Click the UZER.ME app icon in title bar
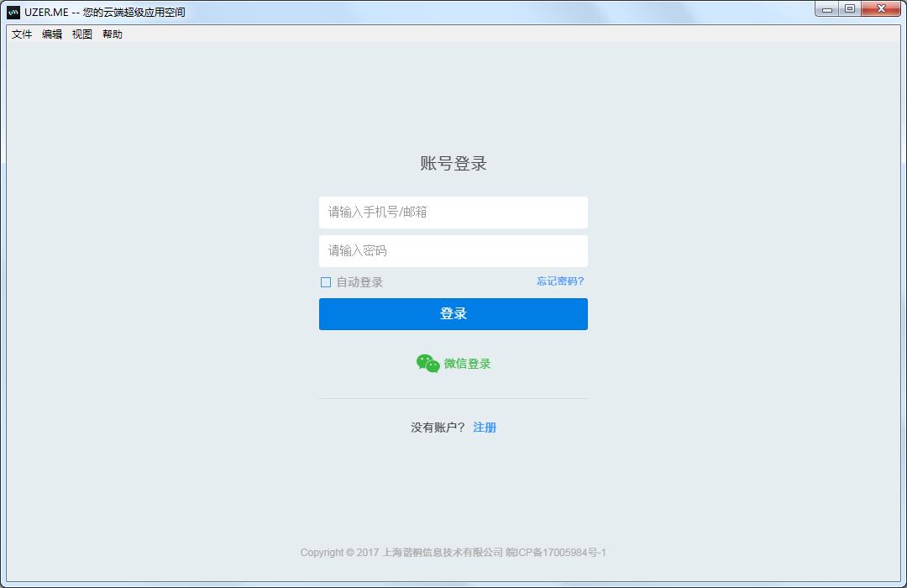 click(13, 12)
